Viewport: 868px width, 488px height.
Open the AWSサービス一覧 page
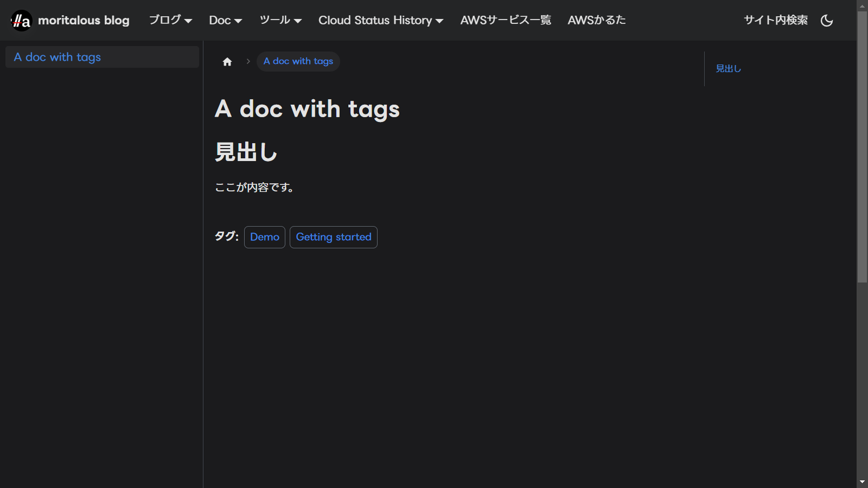tap(506, 21)
